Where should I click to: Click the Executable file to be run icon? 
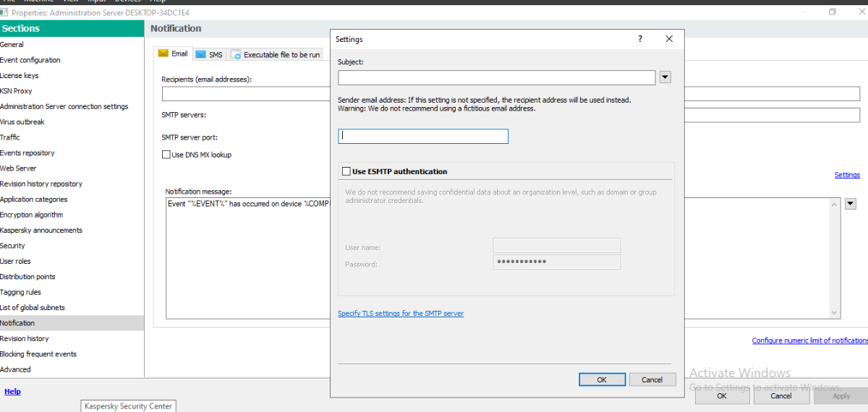pos(236,54)
